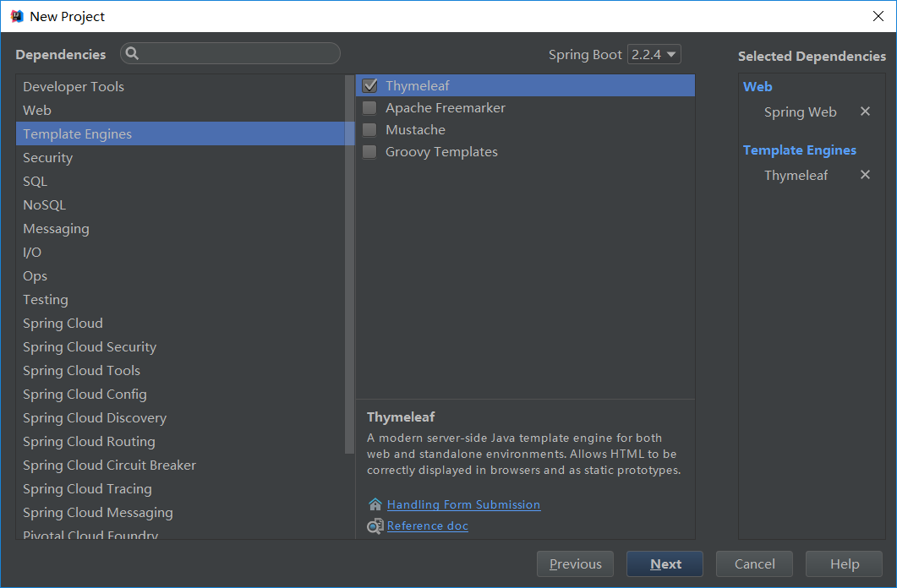Screen dimensions: 897x588
Task: Click Template Engines heading in Selected Dependencies
Action: coord(799,150)
